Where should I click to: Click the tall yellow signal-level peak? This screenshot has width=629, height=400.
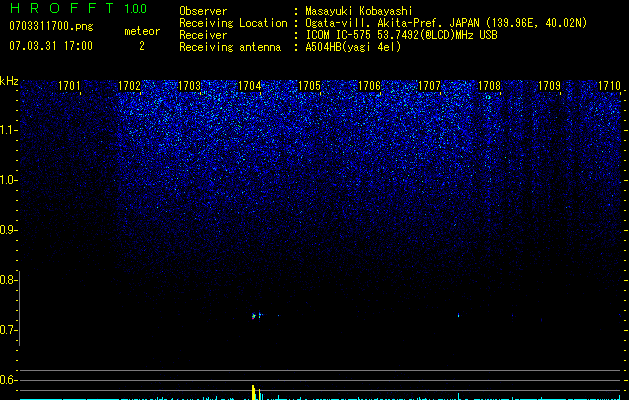[253, 392]
